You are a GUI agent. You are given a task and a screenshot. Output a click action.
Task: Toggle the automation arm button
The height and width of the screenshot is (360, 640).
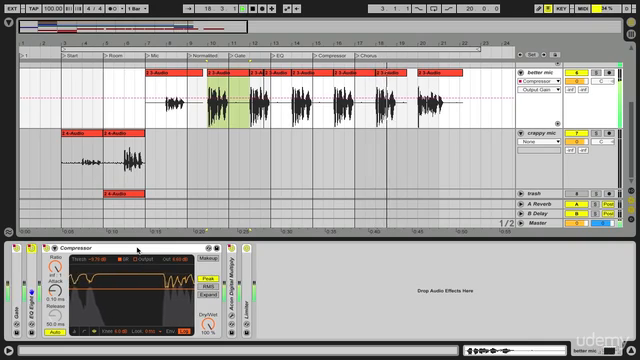[x=287, y=9]
